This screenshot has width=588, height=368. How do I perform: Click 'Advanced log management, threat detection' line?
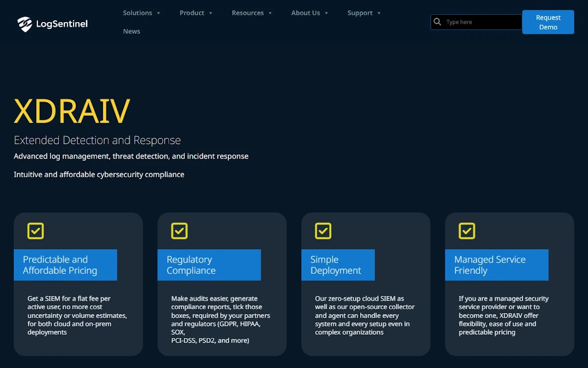pos(131,156)
